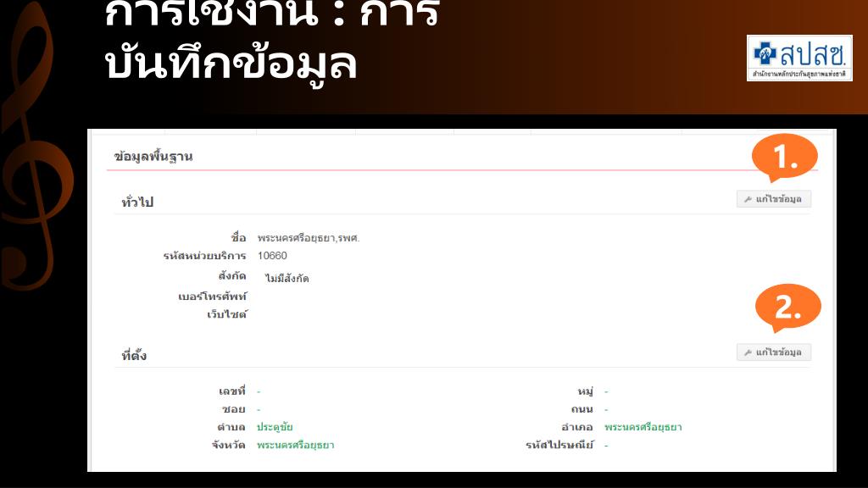868x488 pixels.
Task: Click the จังหวัด value พระนครศรีอยุธยา
Action: [x=296, y=446]
